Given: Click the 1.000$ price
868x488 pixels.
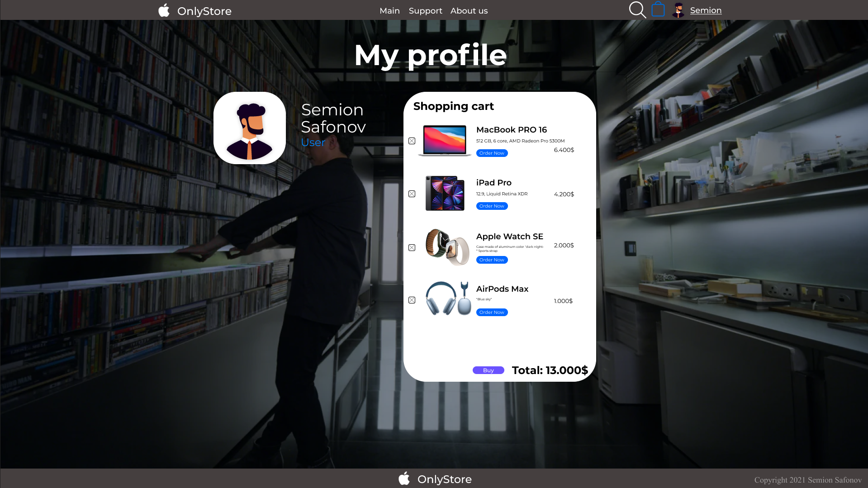Looking at the screenshot, I should tap(563, 301).
